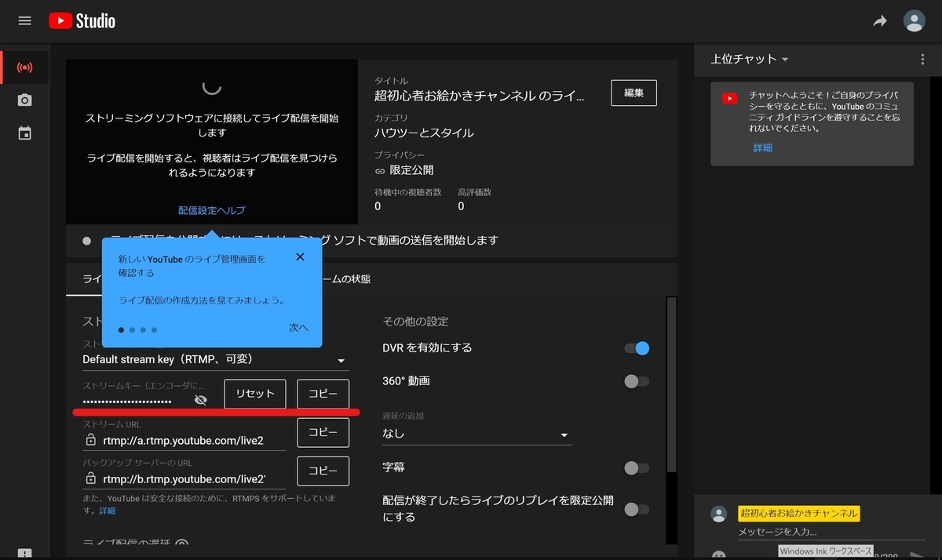The width and height of the screenshot is (942, 560).
Task: Click the feedback exclamation sidebar icon
Action: pyautogui.click(x=25, y=554)
